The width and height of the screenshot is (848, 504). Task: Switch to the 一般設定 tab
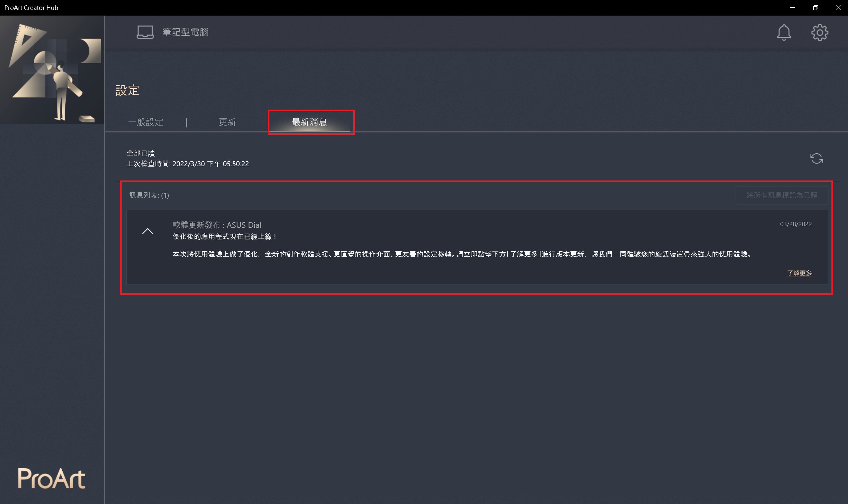coord(146,122)
